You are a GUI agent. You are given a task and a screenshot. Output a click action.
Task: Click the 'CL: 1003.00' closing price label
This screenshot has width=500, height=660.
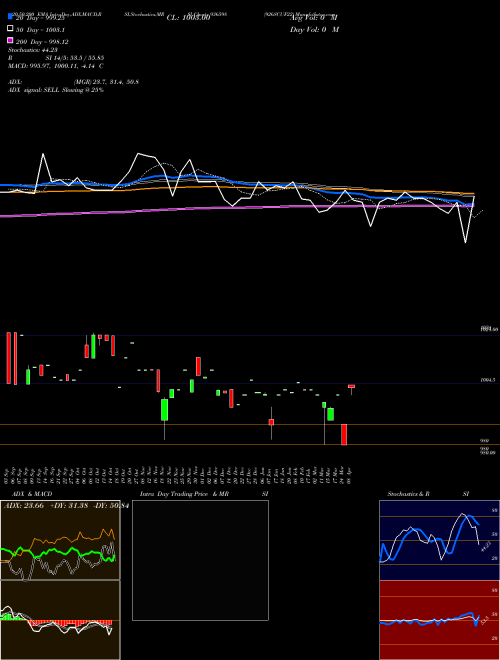click(188, 18)
